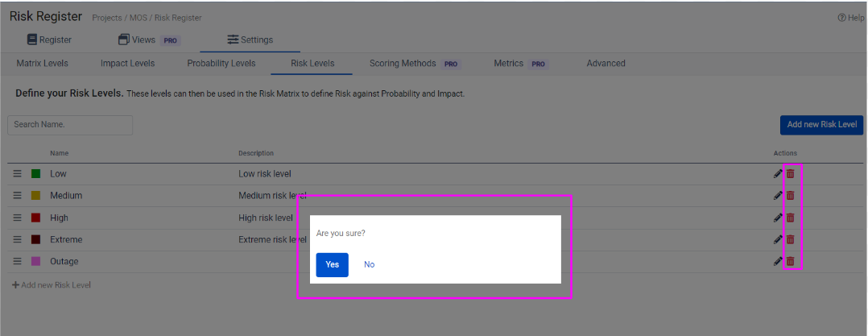Edit the High risk level
This screenshot has width=868, height=336.
778,218
